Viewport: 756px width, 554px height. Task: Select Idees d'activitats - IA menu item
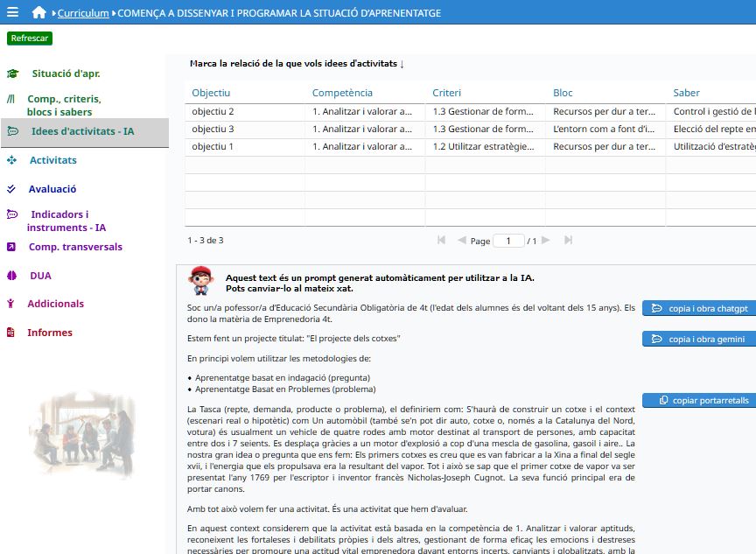83,131
